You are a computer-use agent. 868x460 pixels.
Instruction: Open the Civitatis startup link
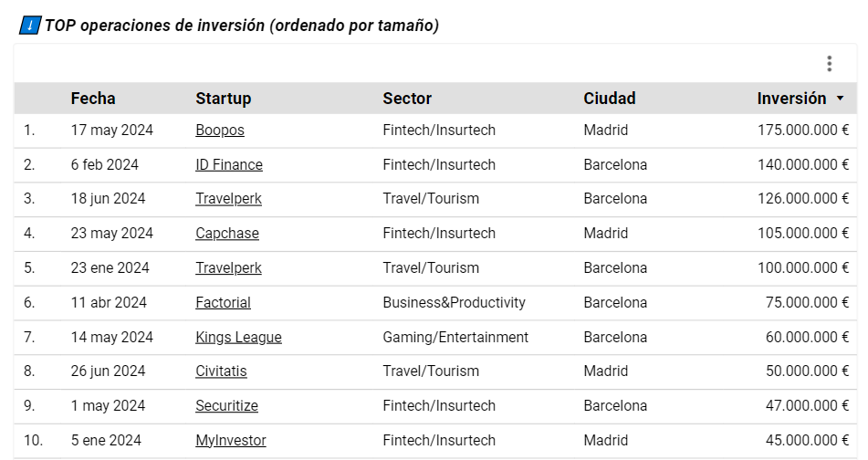point(221,371)
